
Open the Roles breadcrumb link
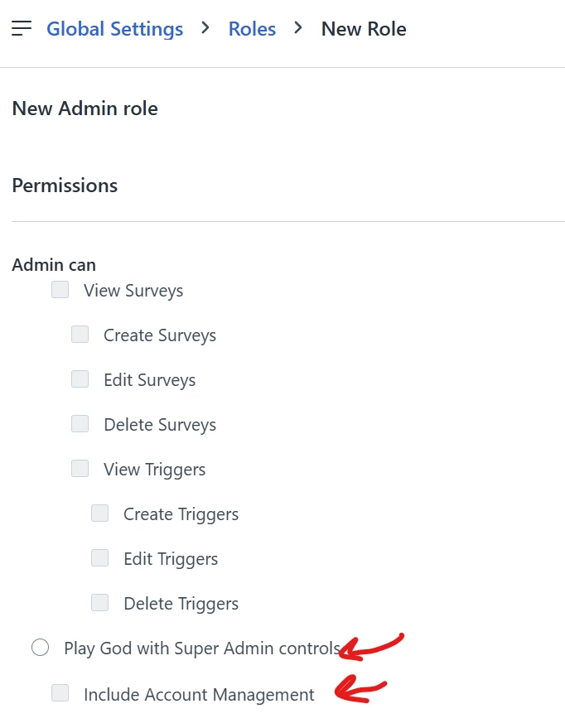click(252, 29)
